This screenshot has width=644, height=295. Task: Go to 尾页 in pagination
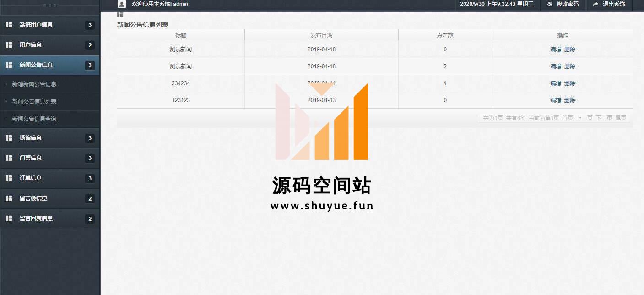[621, 118]
